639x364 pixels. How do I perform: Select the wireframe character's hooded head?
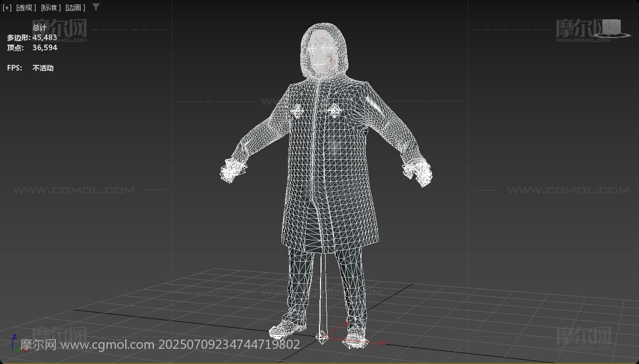coord(324,51)
